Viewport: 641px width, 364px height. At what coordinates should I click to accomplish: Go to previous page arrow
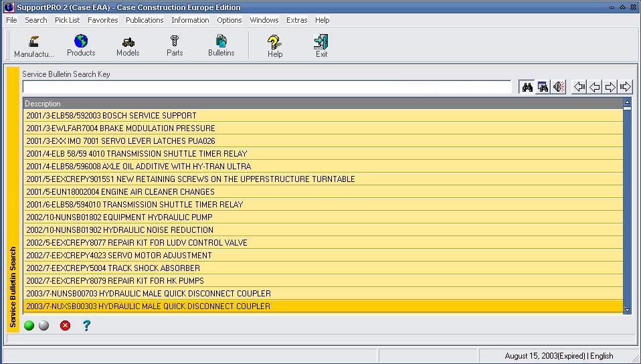[595, 87]
